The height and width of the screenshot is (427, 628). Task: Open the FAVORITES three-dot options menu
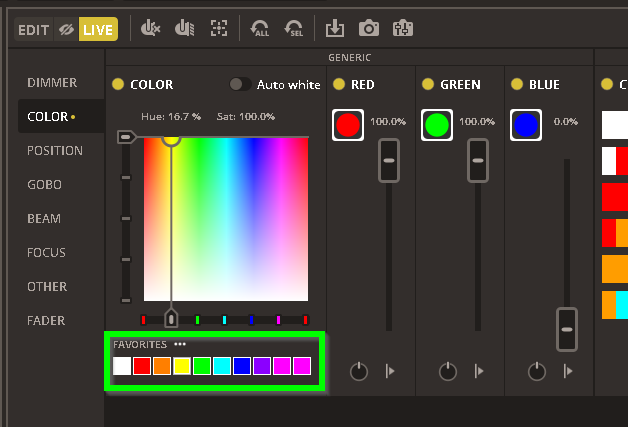pos(180,344)
